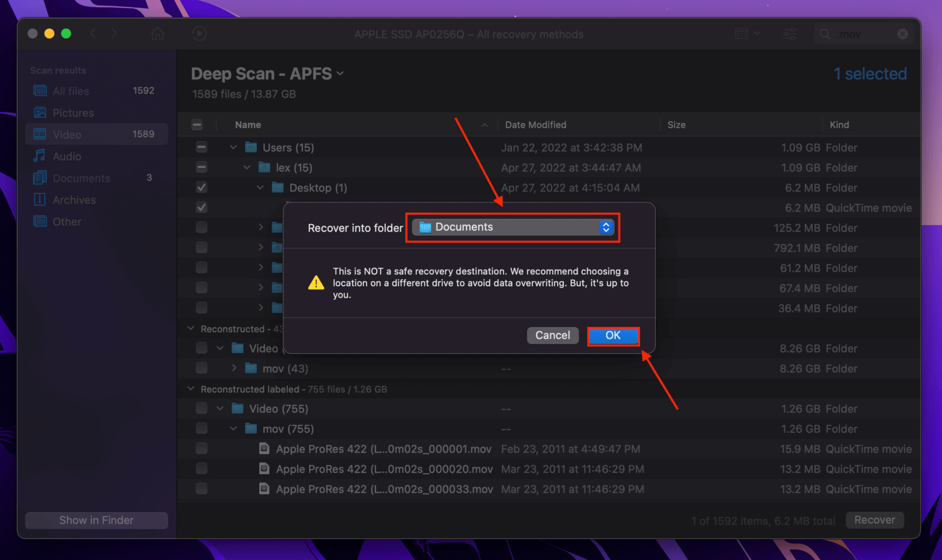The height and width of the screenshot is (560, 942).
Task: Collapse the lex (15) folder
Action: click(x=247, y=167)
